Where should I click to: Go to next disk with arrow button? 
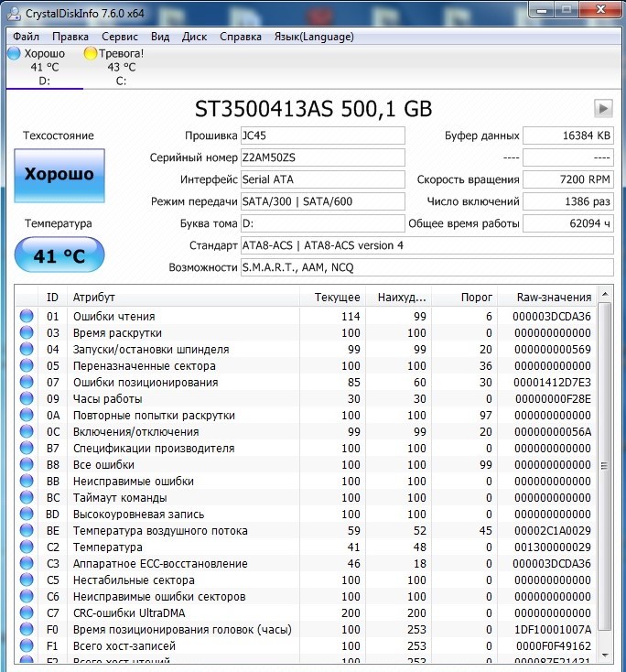click(603, 108)
